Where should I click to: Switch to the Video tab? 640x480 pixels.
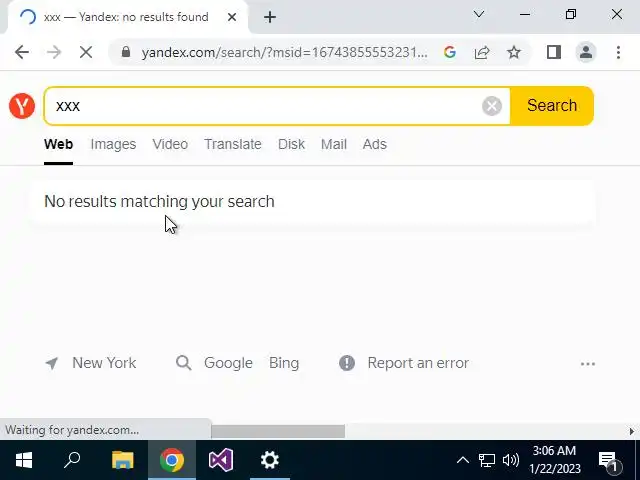click(170, 144)
